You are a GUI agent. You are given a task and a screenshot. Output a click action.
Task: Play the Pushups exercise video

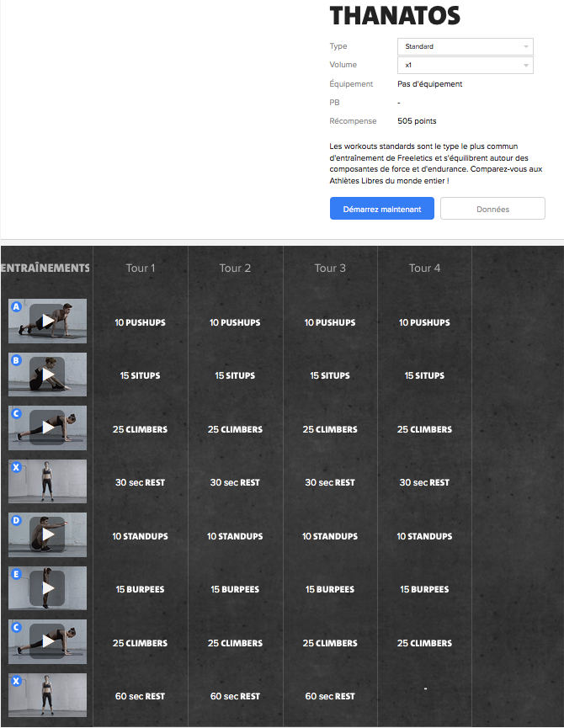pos(47,321)
